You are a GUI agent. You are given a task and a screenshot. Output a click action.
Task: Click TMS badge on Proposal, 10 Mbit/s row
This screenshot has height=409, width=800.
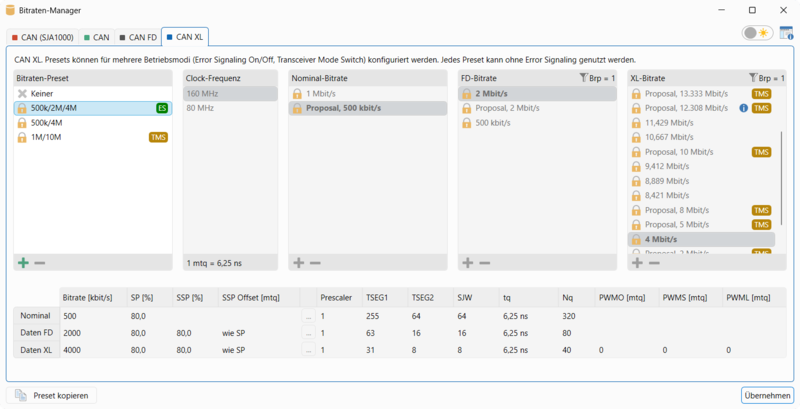[761, 152]
